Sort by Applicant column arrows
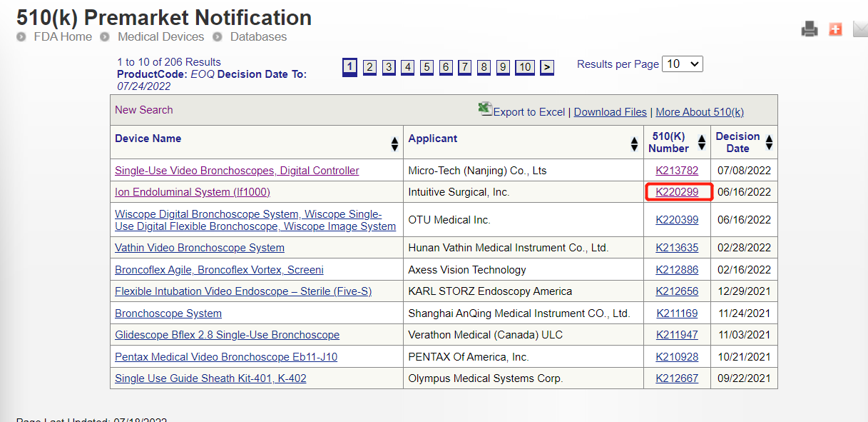868x422 pixels. tap(634, 144)
